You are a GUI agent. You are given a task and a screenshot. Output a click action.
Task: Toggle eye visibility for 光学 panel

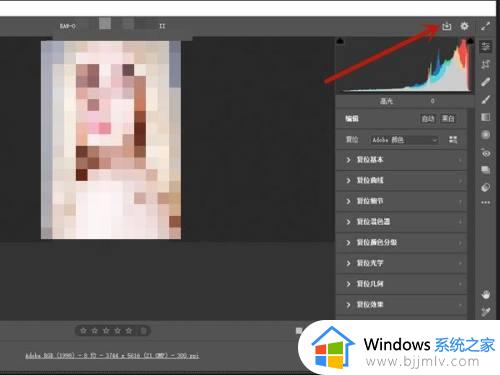(460, 263)
